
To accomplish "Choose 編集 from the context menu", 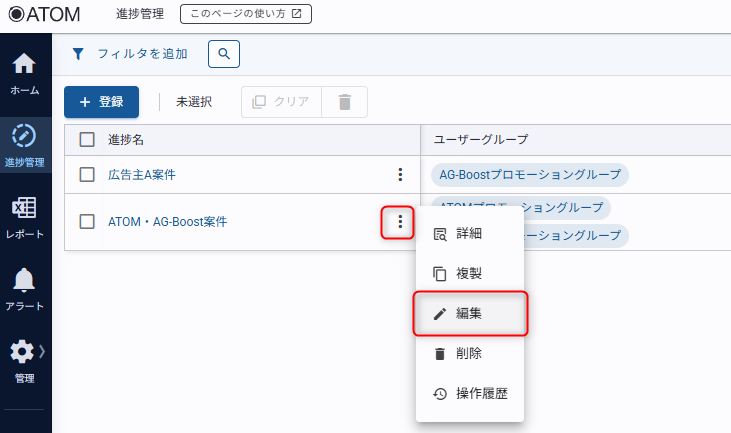I will coord(469,314).
